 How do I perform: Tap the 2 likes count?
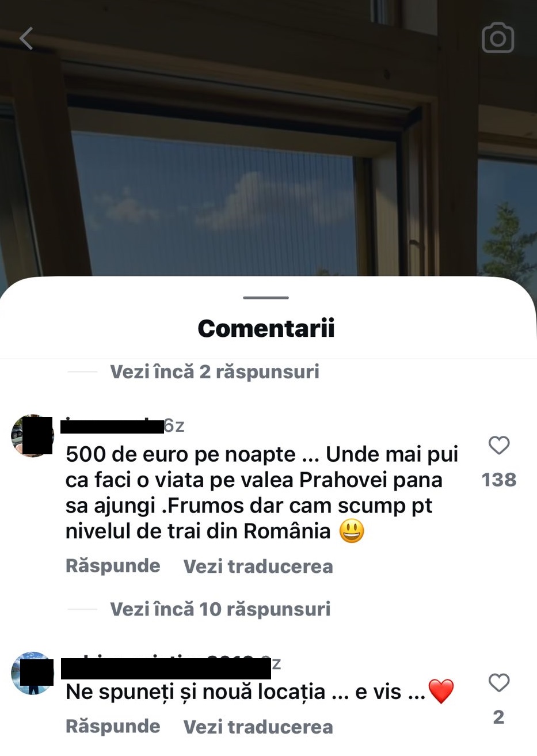coord(499,717)
